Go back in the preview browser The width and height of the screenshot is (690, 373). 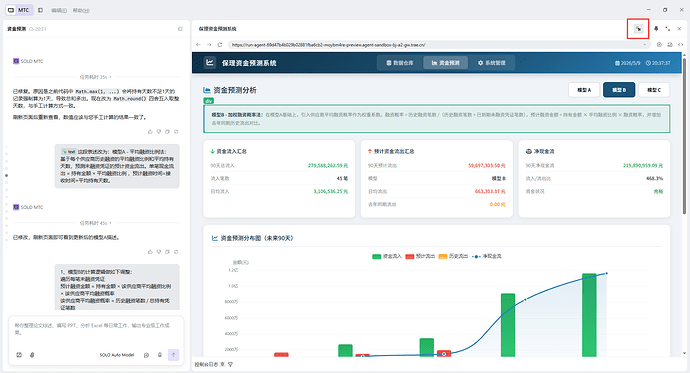point(198,44)
